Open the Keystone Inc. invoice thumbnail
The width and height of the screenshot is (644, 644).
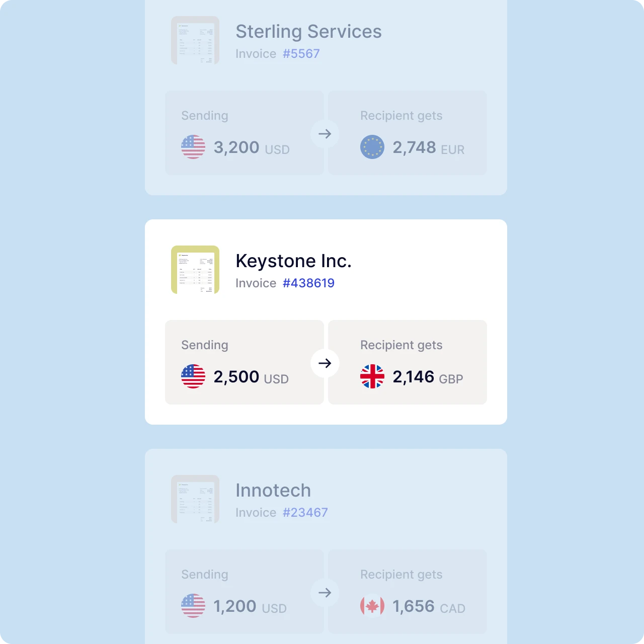(195, 270)
